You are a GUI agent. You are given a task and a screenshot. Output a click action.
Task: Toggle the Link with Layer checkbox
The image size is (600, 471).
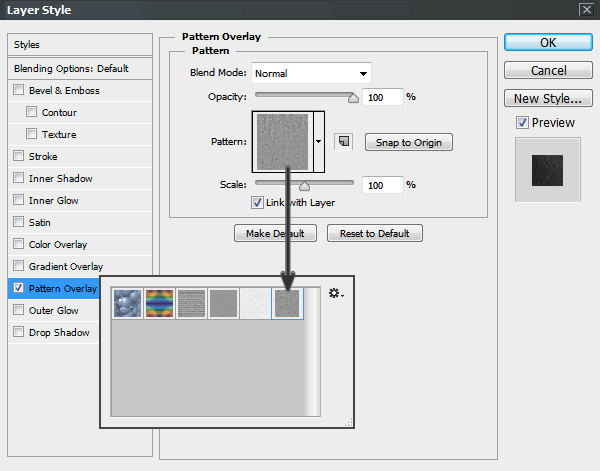point(258,202)
